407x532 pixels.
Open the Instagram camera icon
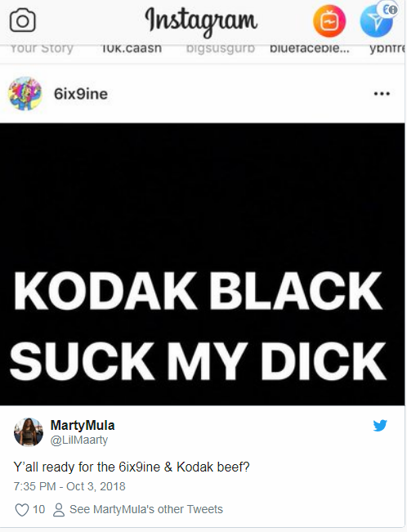pyautogui.click(x=22, y=20)
